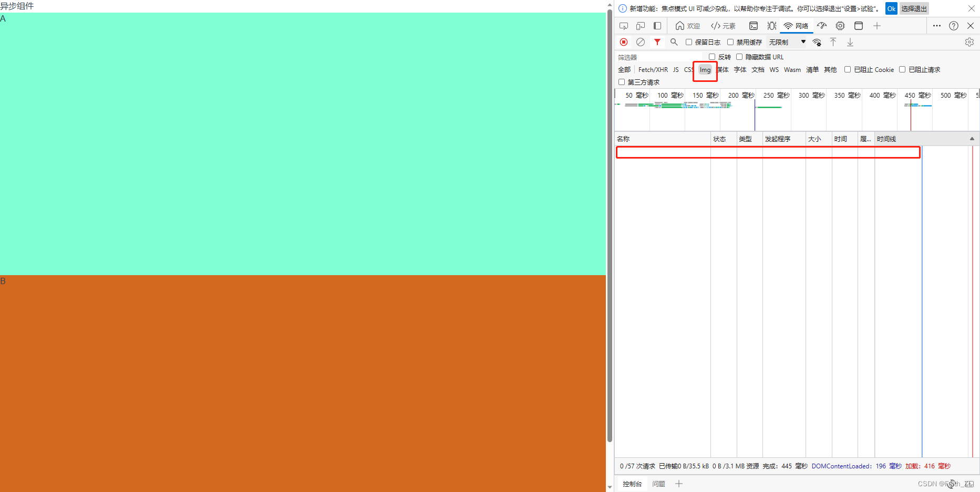Click the page vertical scrollbar thumb

(x=610, y=225)
